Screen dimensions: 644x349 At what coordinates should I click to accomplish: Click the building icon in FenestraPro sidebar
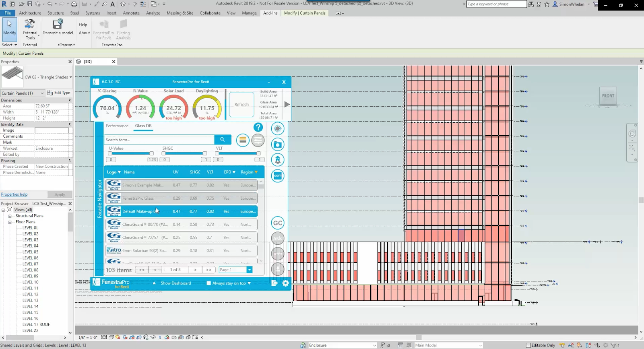click(x=277, y=160)
